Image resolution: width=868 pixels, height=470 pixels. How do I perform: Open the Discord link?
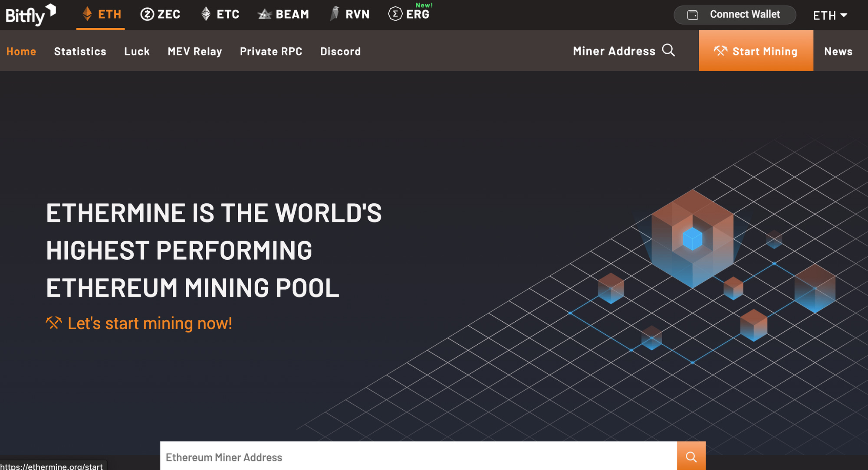point(340,51)
